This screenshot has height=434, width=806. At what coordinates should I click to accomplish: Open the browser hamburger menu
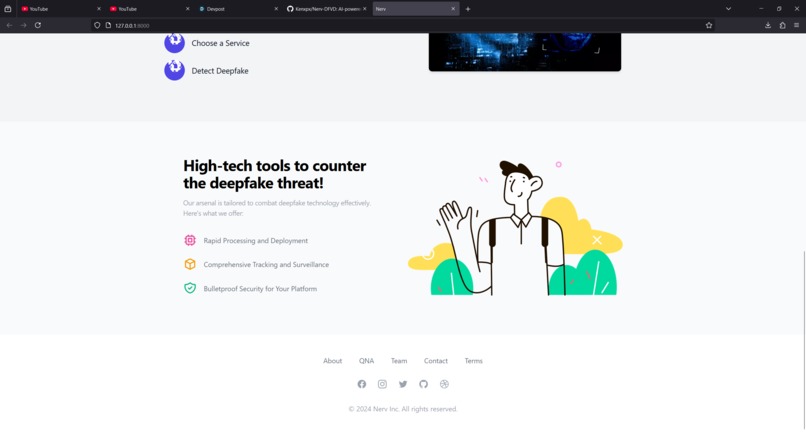[x=797, y=25]
